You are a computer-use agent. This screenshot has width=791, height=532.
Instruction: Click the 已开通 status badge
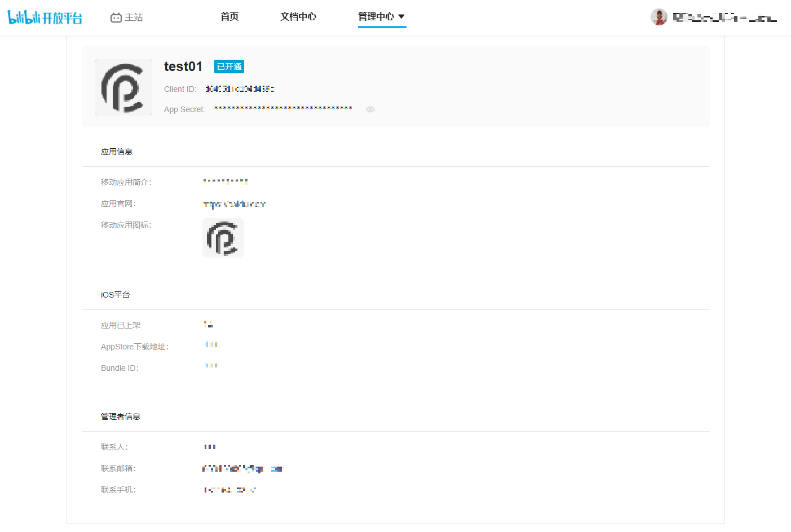(x=229, y=66)
